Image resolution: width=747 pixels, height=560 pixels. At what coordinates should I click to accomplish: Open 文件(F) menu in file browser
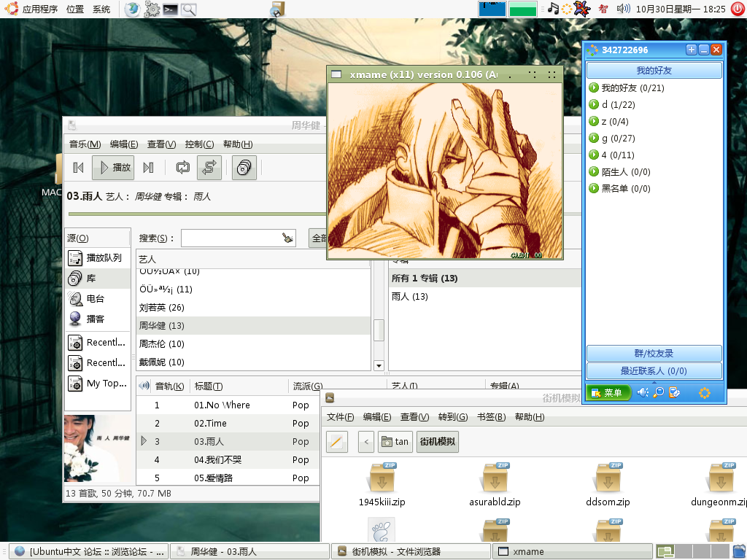[340, 417]
